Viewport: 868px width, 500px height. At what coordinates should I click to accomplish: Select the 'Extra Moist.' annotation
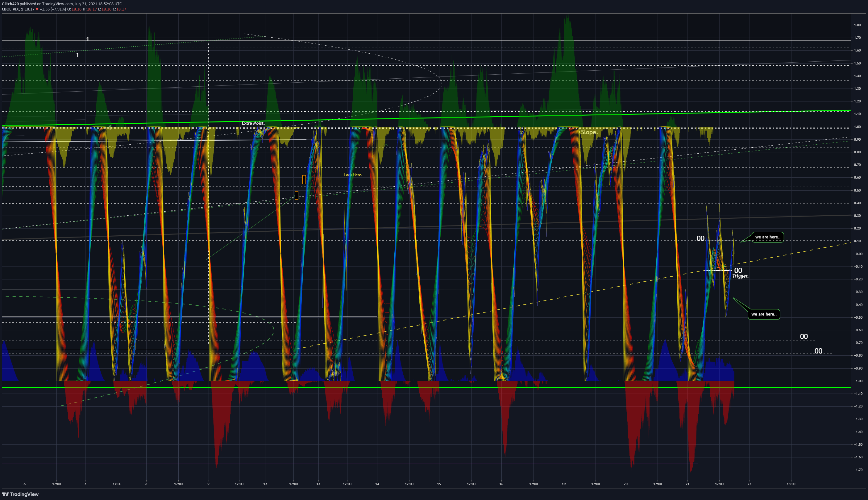(253, 123)
